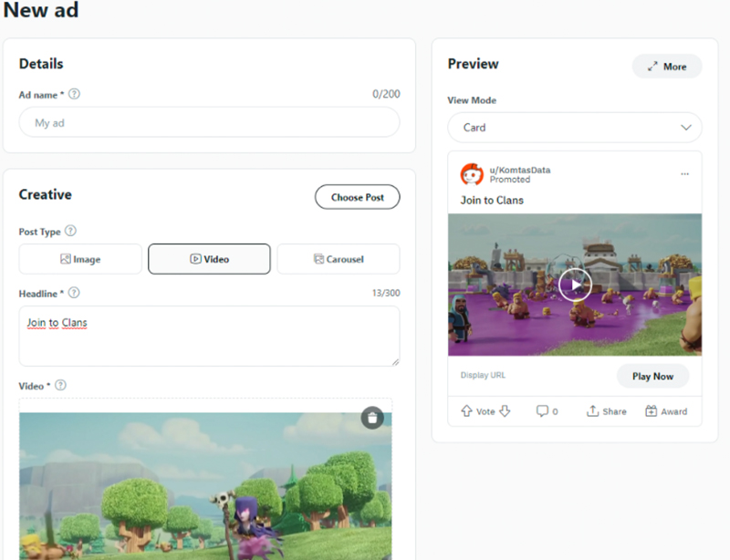Play the video in the ad preview
The height and width of the screenshot is (560, 730).
pyautogui.click(x=575, y=285)
